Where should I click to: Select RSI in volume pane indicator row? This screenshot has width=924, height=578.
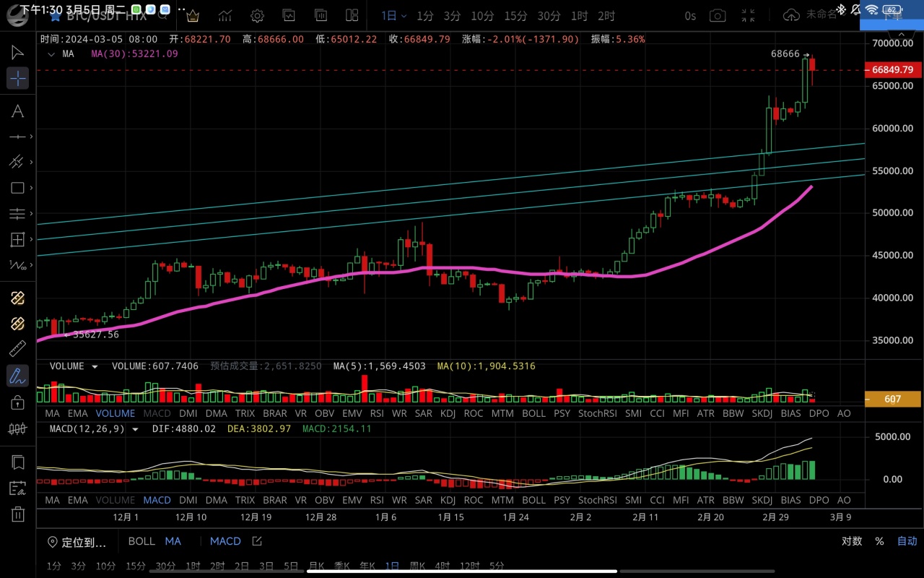click(376, 413)
